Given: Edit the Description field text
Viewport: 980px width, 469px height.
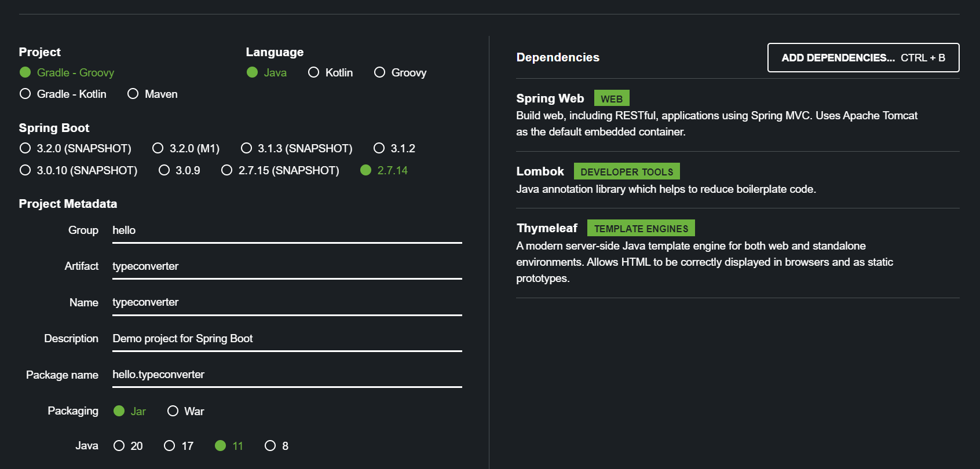Looking at the screenshot, I should tap(287, 339).
